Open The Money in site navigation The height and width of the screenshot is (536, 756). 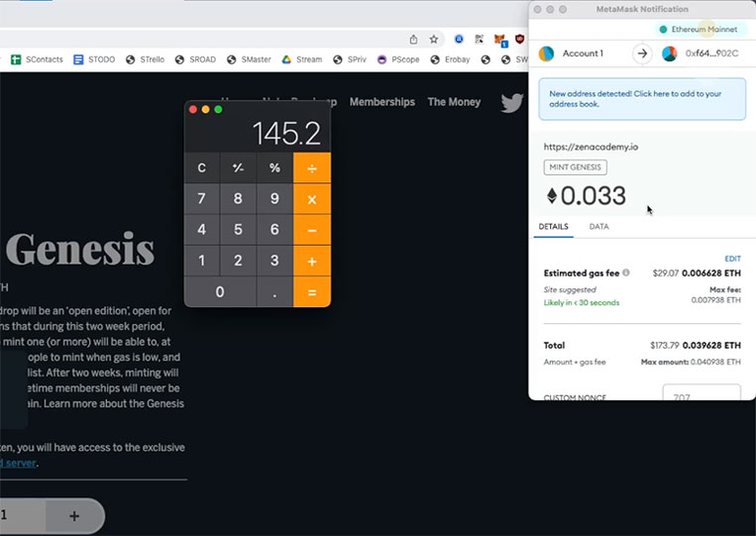tap(454, 102)
